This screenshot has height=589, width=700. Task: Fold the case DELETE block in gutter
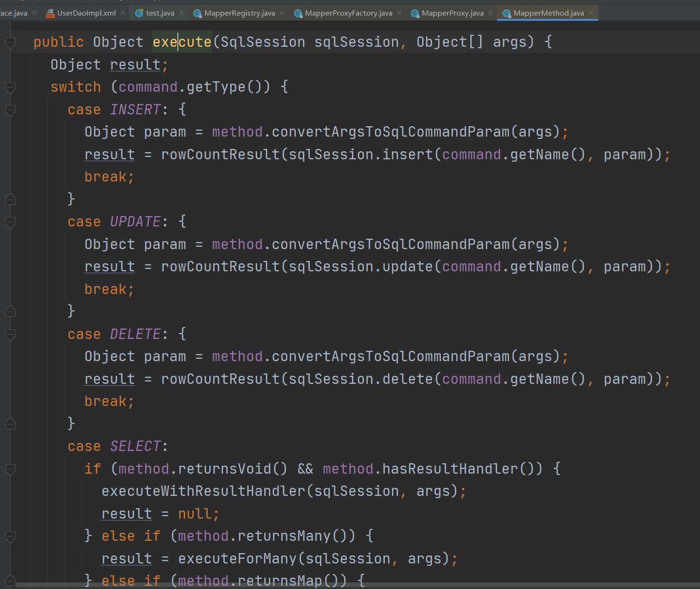pyautogui.click(x=10, y=335)
